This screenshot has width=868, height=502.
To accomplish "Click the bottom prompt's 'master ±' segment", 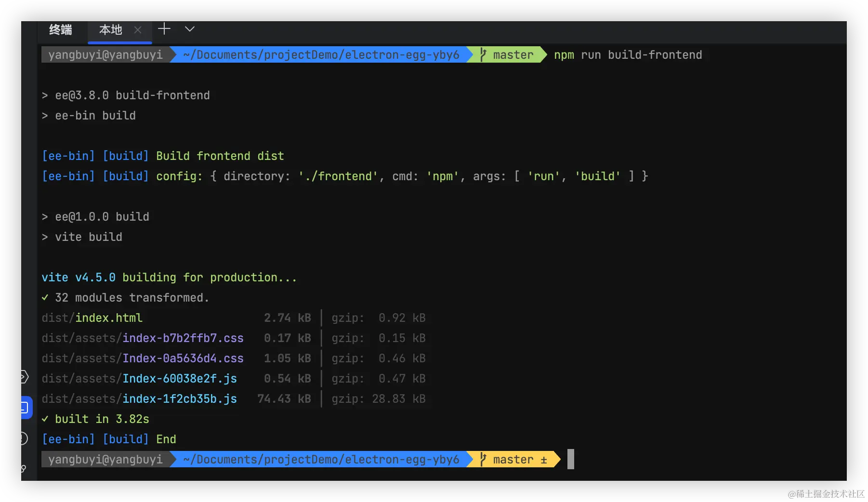I will click(513, 459).
